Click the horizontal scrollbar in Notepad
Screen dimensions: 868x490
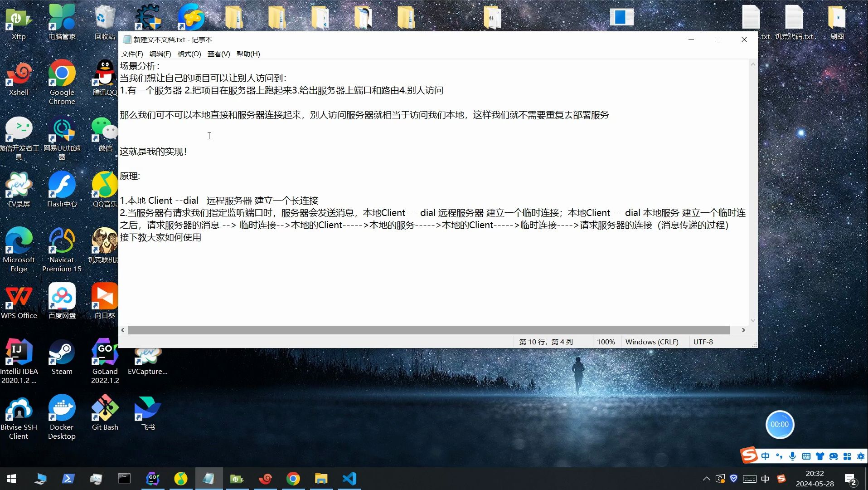point(431,330)
